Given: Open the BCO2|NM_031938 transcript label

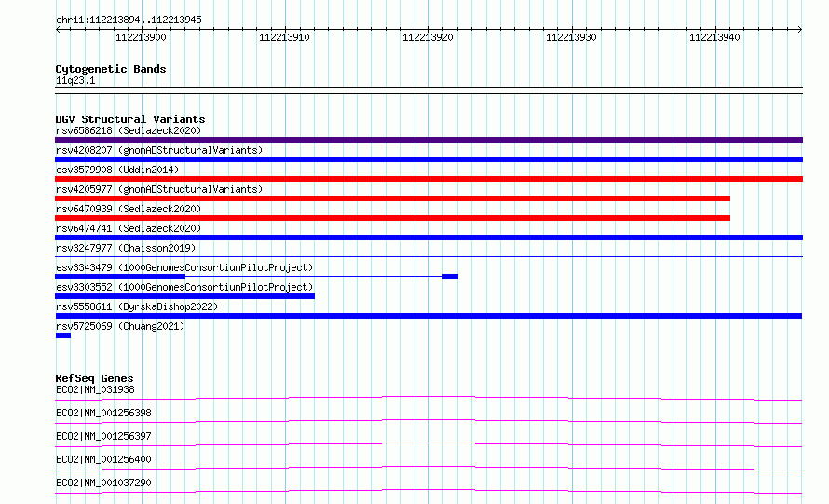Looking at the screenshot, I should pyautogui.click(x=95, y=389).
